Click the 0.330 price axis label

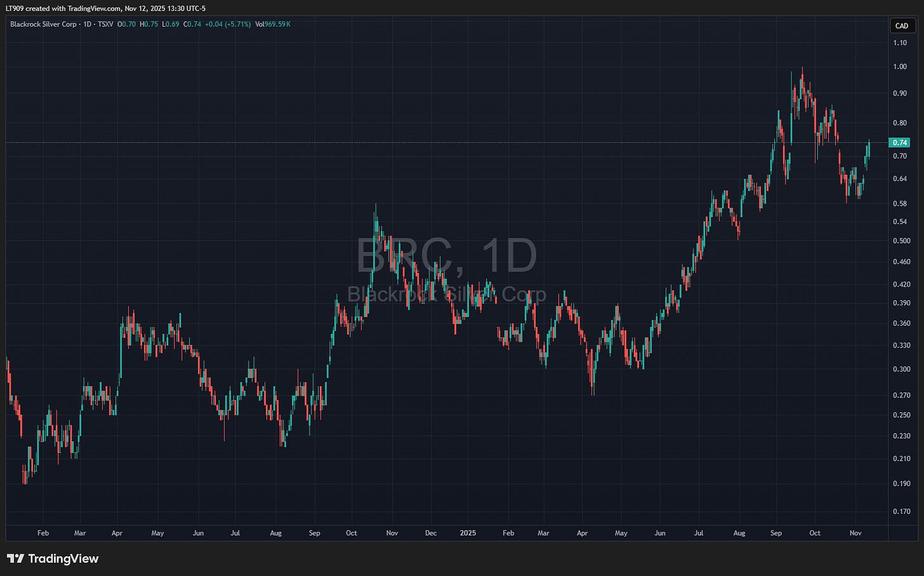pos(902,345)
